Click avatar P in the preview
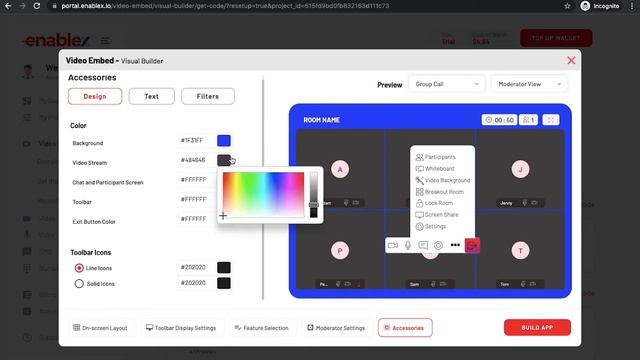Image resolution: width=640 pixels, height=360 pixels. point(340,250)
